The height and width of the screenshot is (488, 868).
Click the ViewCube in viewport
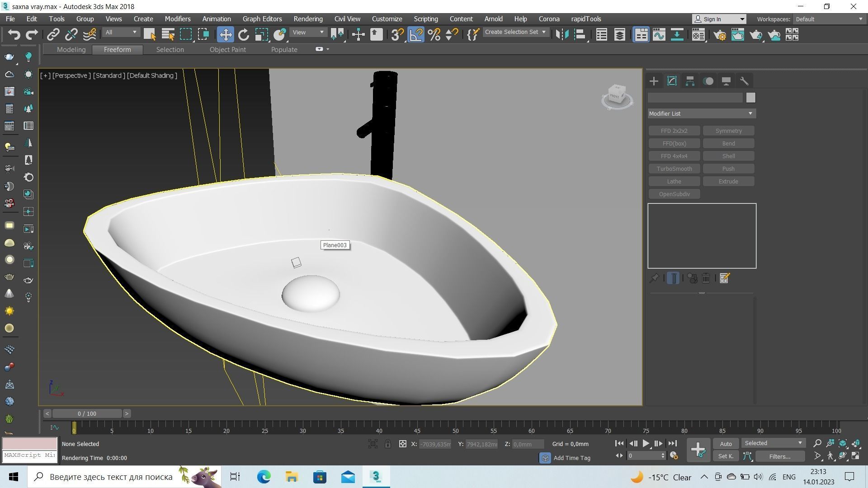click(617, 96)
